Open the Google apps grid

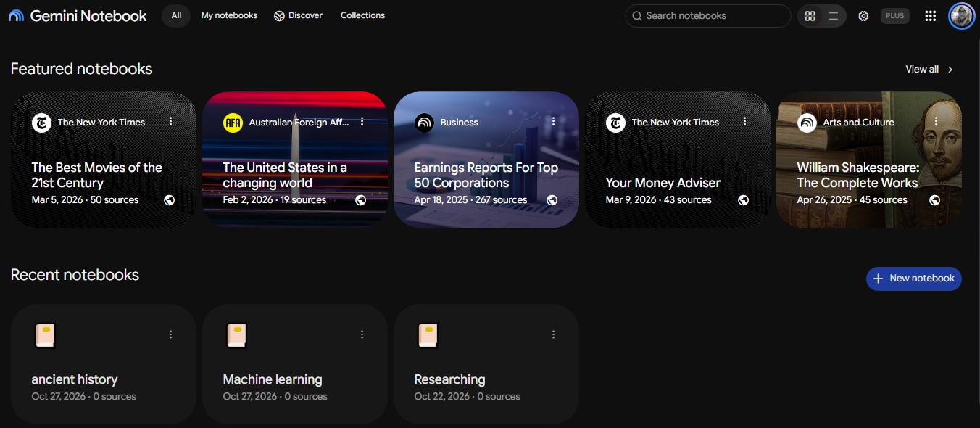click(931, 16)
